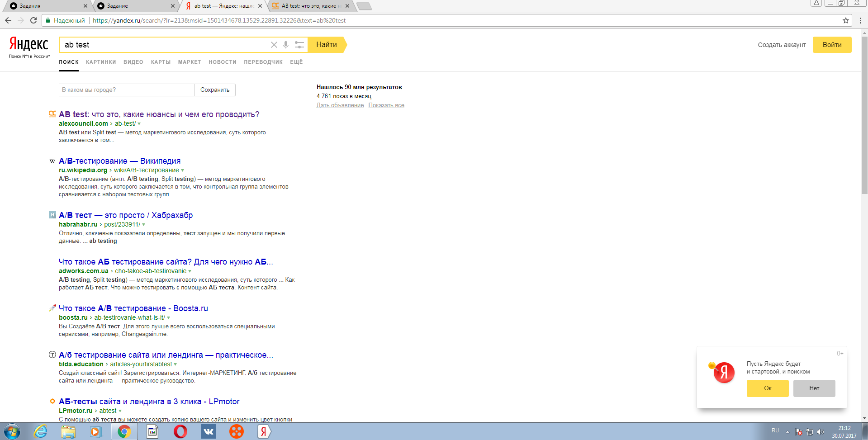Click the Показать все link
This screenshot has height=440, width=868.
(386, 105)
